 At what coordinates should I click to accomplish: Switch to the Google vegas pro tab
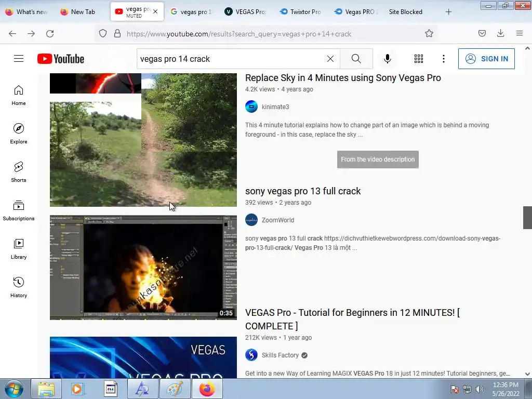(192, 12)
